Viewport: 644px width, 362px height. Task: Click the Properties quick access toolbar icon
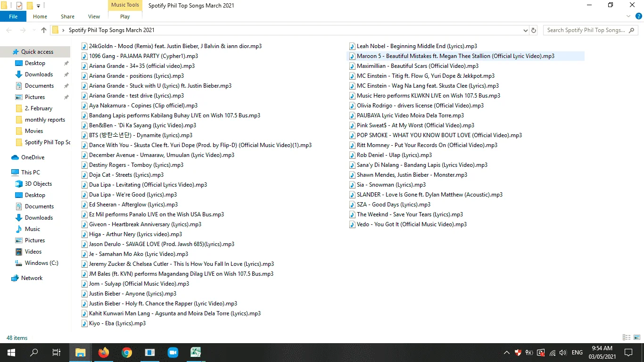pyautogui.click(x=19, y=6)
